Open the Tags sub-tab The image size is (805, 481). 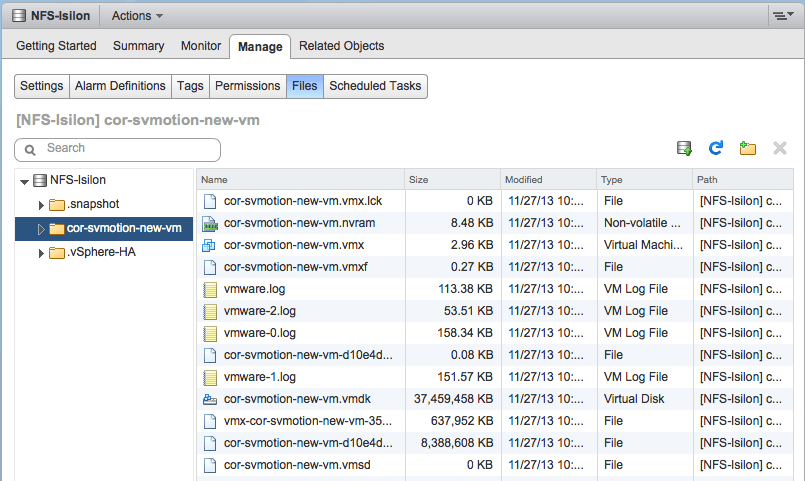click(190, 86)
